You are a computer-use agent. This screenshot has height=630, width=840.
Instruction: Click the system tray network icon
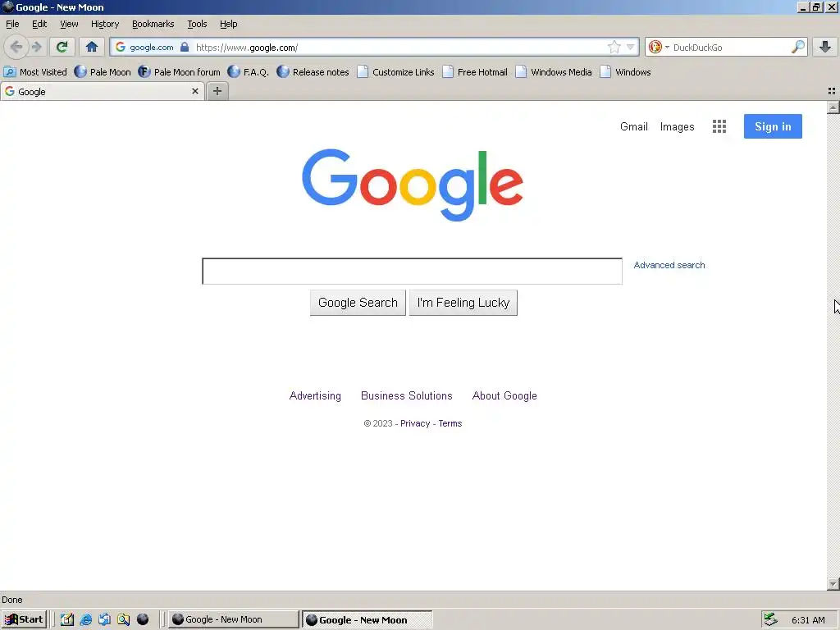click(770, 619)
